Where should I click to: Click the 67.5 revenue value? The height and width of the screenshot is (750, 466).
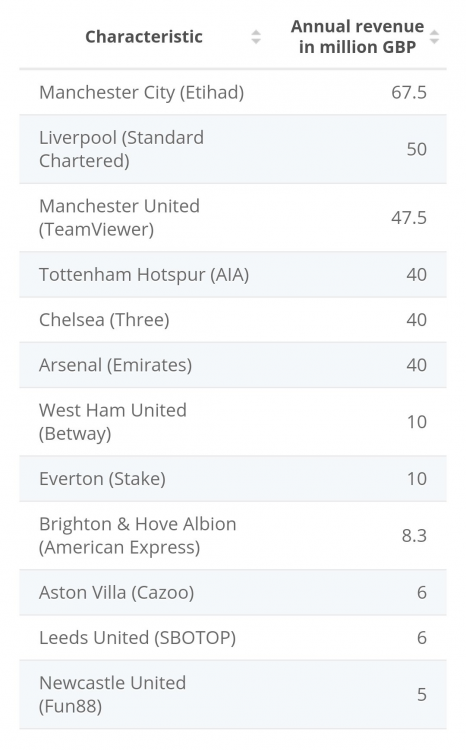(x=409, y=92)
